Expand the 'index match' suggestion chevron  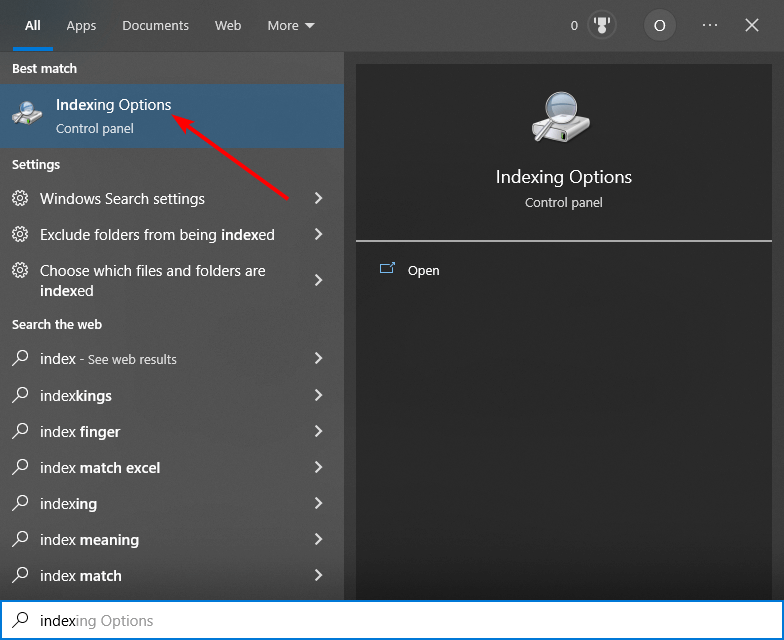pyautogui.click(x=318, y=575)
